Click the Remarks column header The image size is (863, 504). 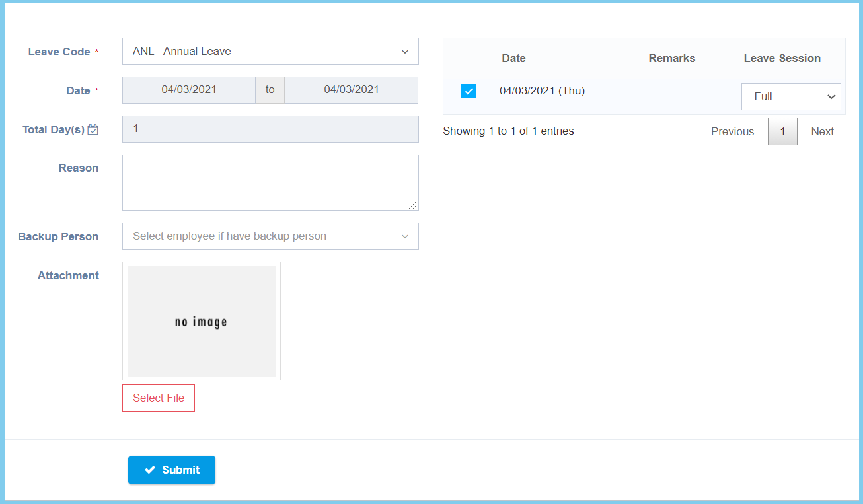click(671, 58)
